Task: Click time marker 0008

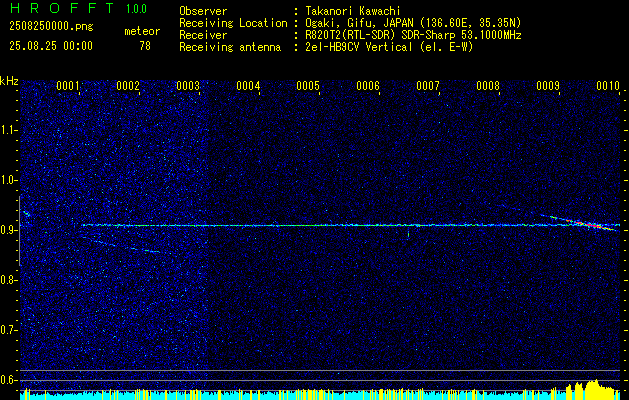Action: [488, 86]
